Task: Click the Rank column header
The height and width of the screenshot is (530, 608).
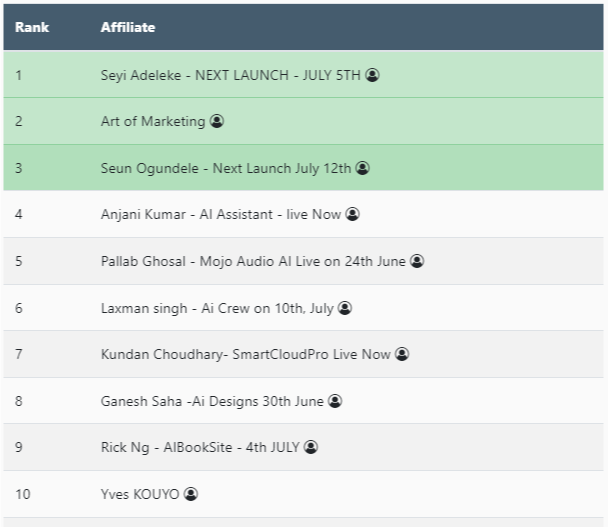Action: (x=32, y=27)
